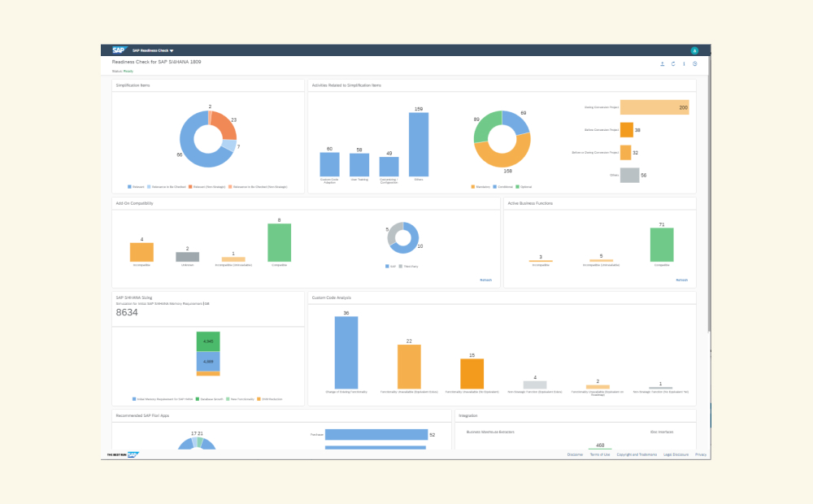Viewport: 813px width, 504px height.
Task: Select the Custom Code Adaption bar (60)
Action: pyautogui.click(x=330, y=164)
